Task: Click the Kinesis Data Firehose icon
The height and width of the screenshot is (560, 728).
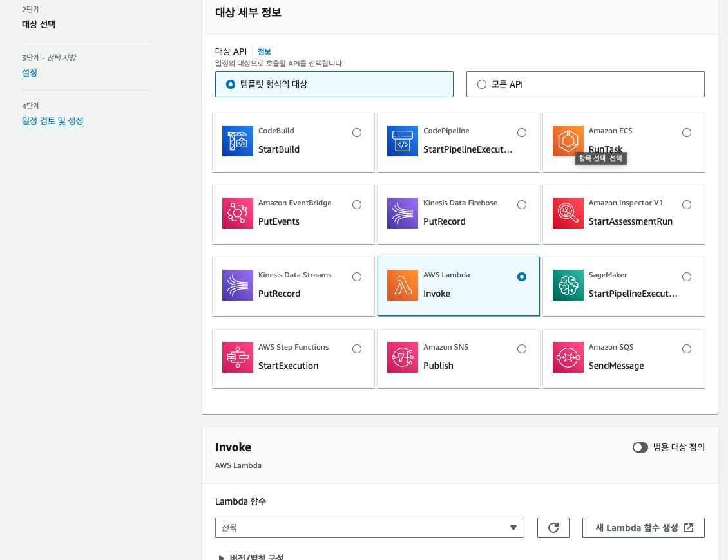Action: point(403,213)
